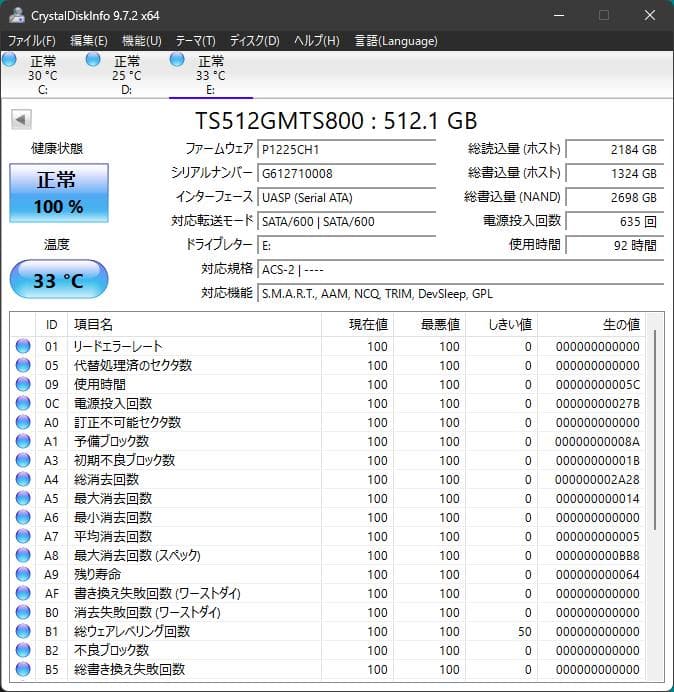The image size is (674, 692).
Task: Click threshold value 50 in 総ウェアレベリング回数 row
Action: click(x=525, y=632)
